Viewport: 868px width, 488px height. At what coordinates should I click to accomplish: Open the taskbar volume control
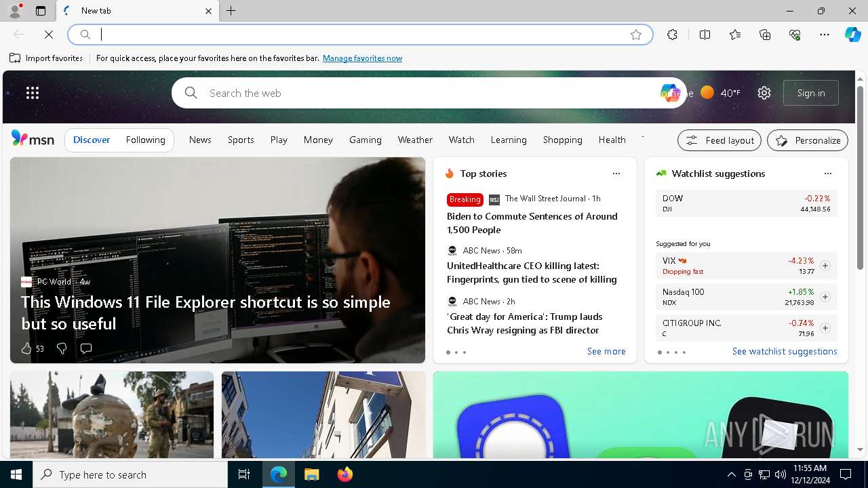tap(780, 474)
